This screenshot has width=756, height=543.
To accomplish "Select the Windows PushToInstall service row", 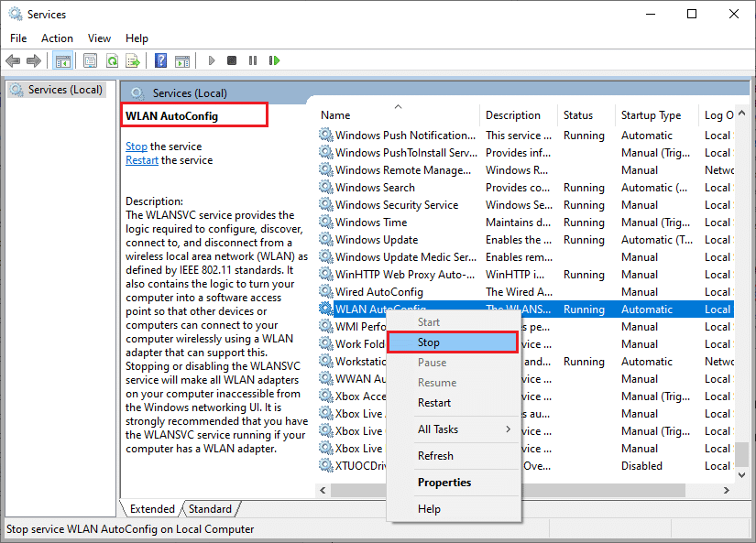I will (526, 153).
